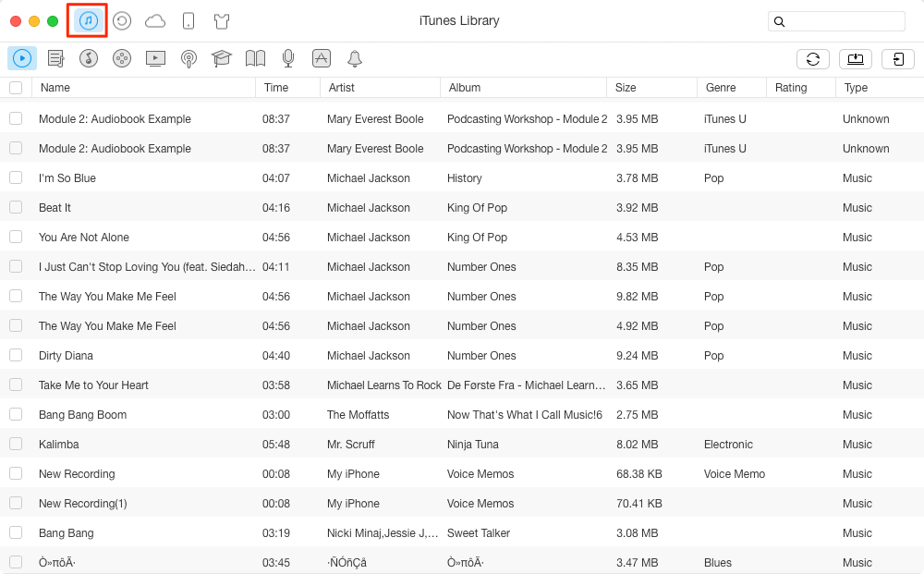Click the artist Mr. Scruff
Image resolution: width=924 pixels, height=574 pixels.
click(x=350, y=445)
